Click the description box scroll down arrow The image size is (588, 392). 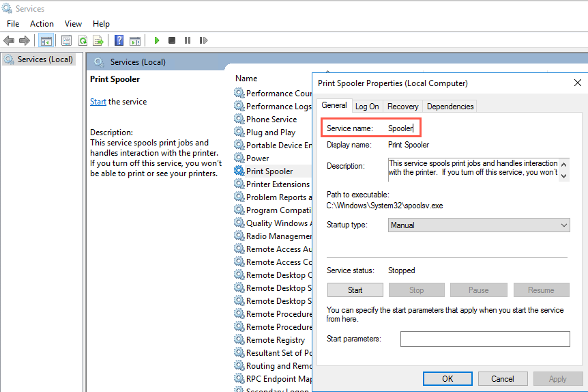[x=563, y=176]
